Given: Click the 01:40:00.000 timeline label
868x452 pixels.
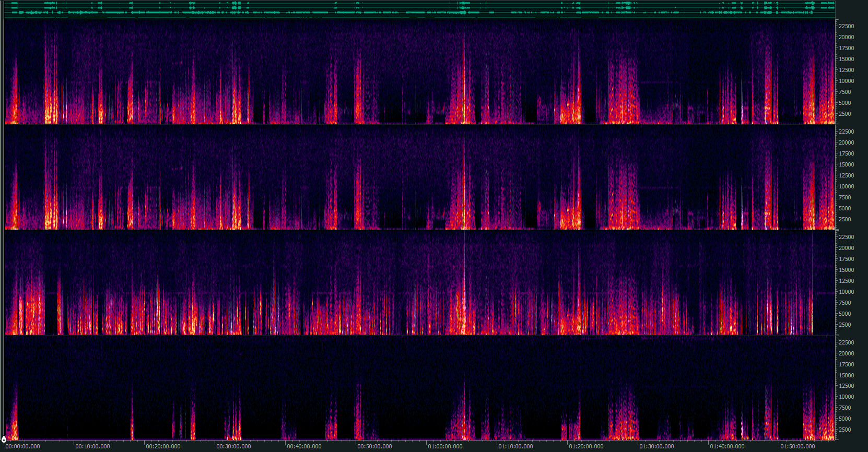Looking at the screenshot, I should tap(727, 446).
